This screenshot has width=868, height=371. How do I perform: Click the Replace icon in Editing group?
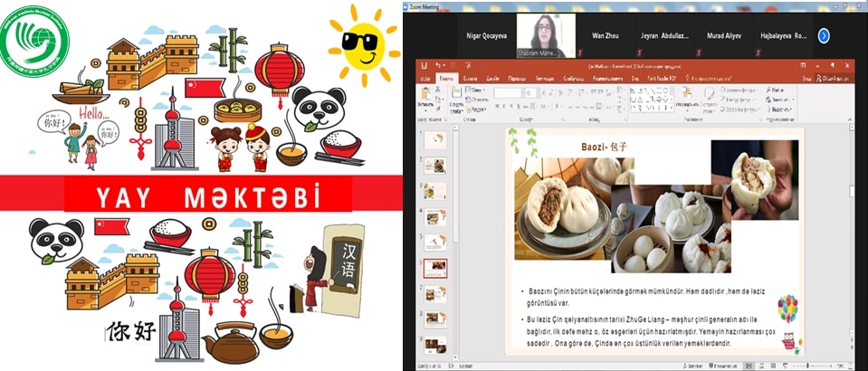pos(768,100)
